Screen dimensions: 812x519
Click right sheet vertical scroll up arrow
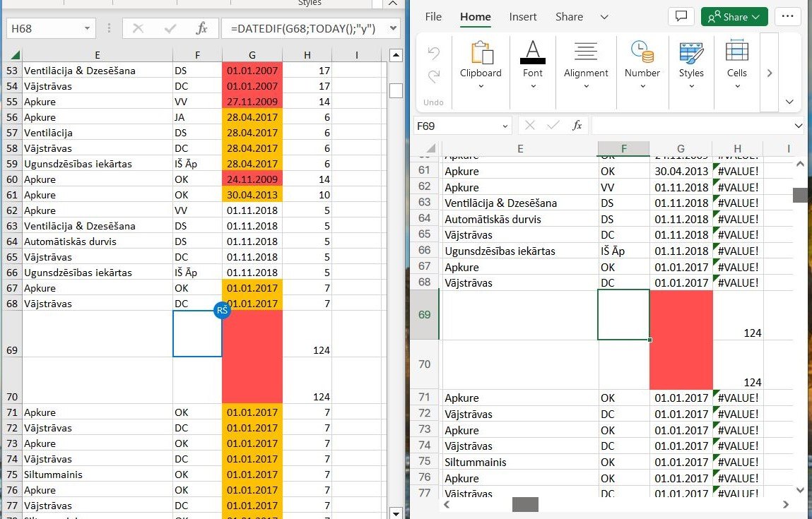tap(799, 164)
